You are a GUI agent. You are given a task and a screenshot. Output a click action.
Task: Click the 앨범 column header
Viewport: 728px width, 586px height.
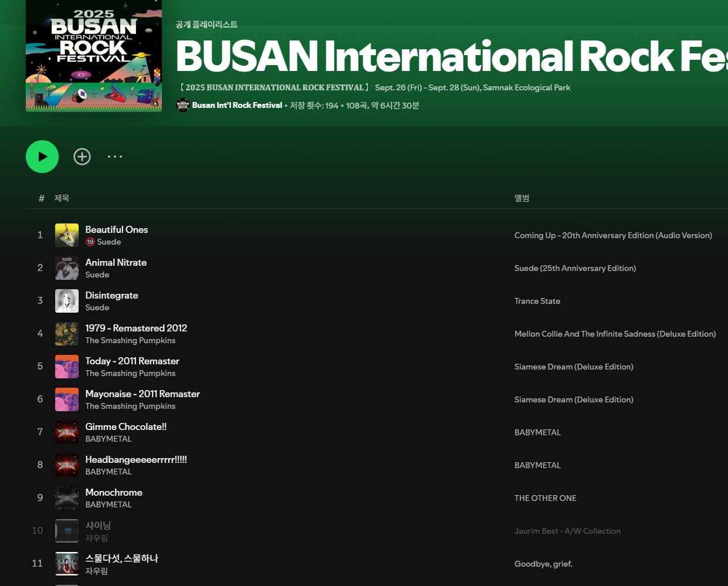(x=522, y=198)
